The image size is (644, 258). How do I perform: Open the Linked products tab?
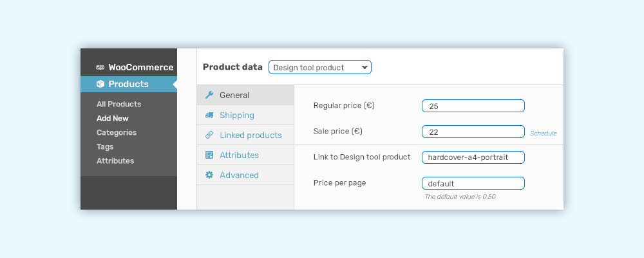[x=245, y=135]
